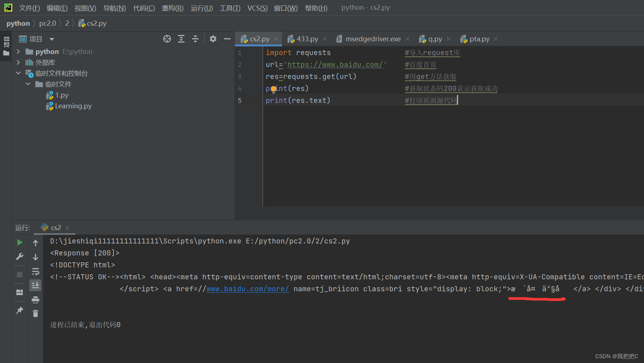Hide the project panel with minus icon

[x=227, y=39]
